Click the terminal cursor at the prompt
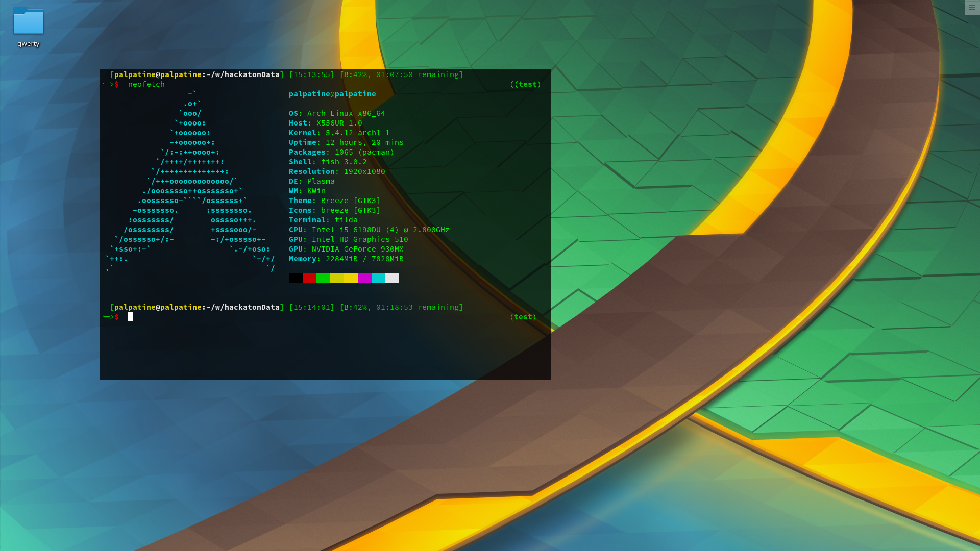This screenshot has height=551, width=980. tap(130, 317)
